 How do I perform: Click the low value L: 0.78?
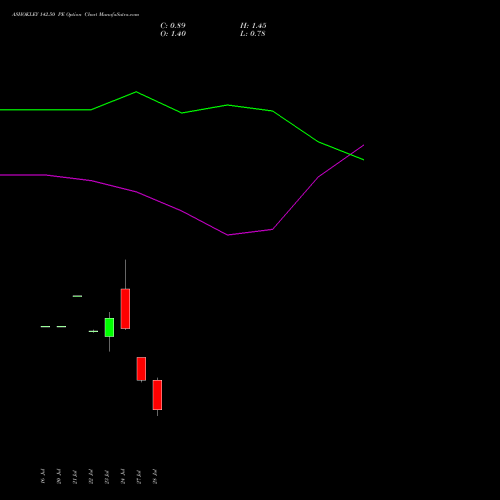[253, 34]
